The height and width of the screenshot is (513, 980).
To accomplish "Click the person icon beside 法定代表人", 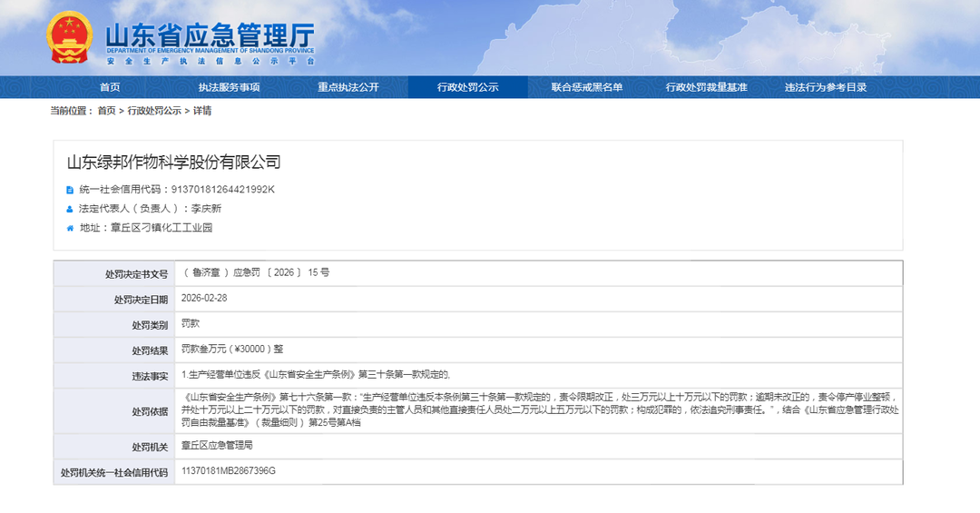I will [x=70, y=209].
